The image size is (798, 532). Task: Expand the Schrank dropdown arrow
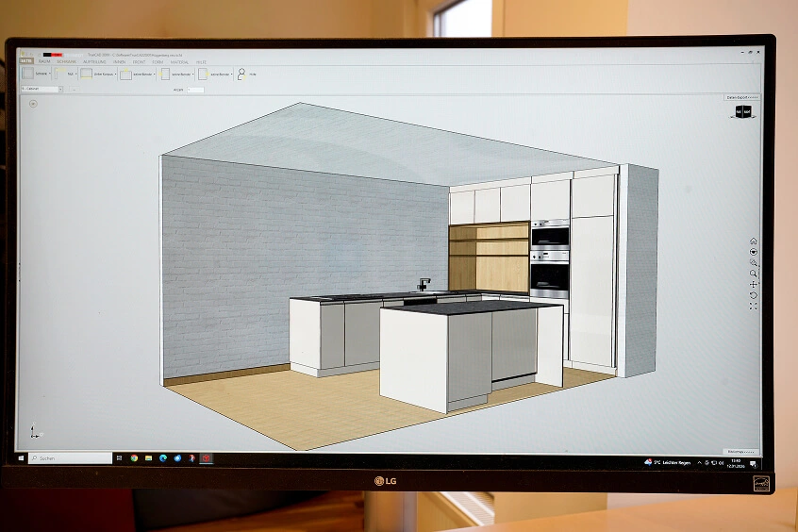(49, 74)
